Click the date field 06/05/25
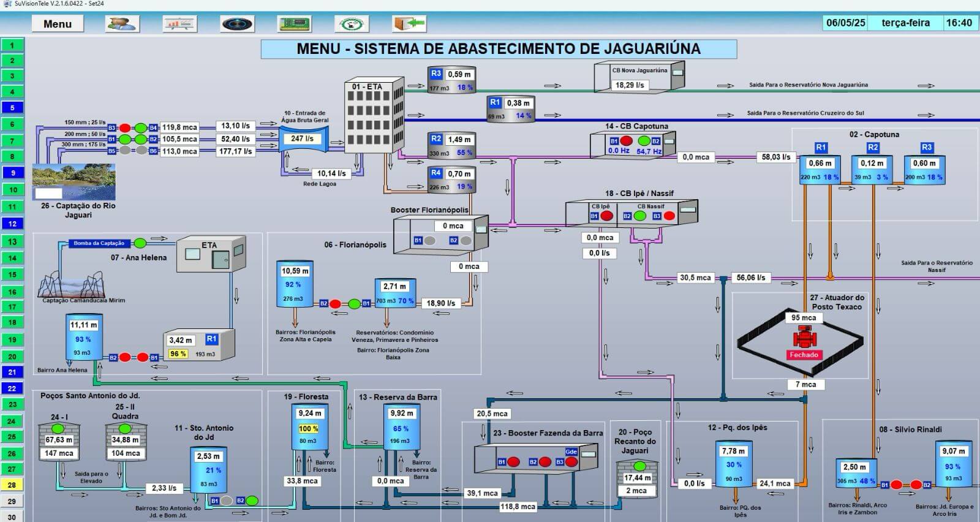The width and height of the screenshot is (980, 522). point(846,23)
